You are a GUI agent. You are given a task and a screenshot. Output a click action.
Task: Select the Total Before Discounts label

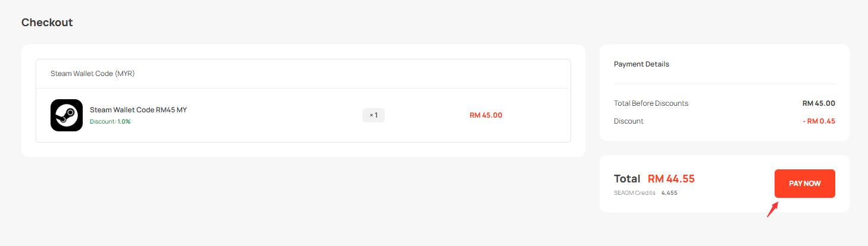click(651, 103)
